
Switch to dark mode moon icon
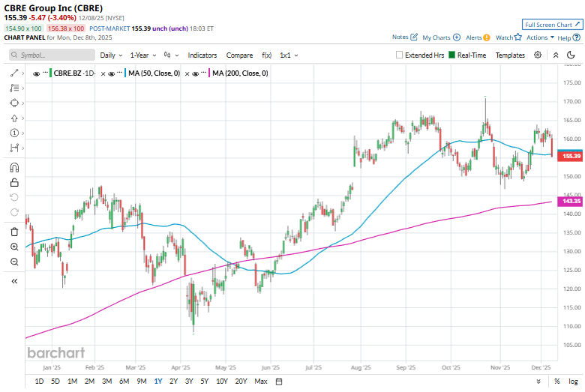[574, 55]
